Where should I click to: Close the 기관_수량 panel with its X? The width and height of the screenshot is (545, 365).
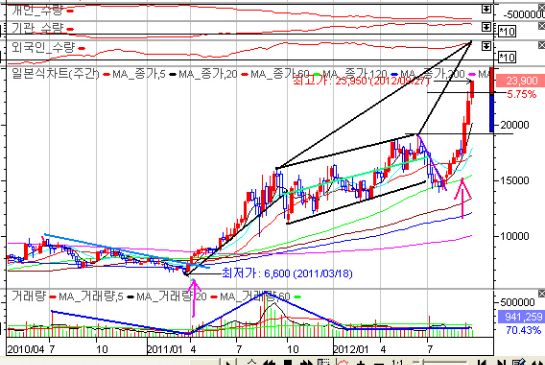[x=542, y=26]
